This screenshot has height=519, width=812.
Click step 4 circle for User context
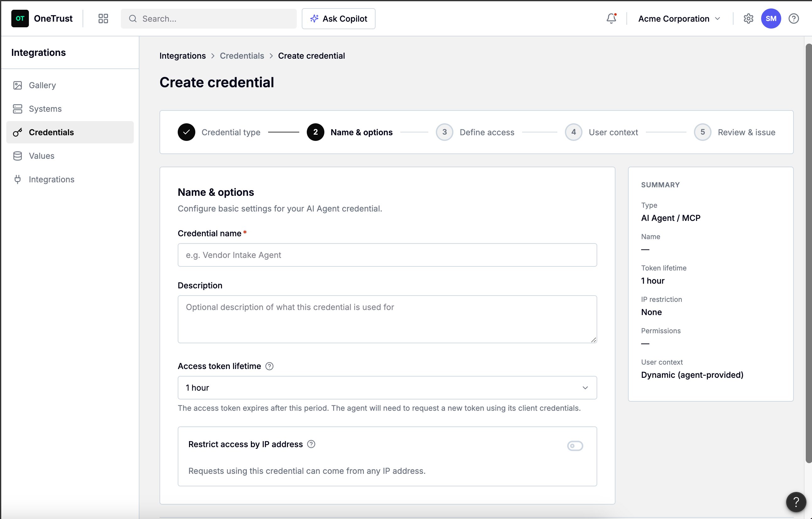pos(574,132)
